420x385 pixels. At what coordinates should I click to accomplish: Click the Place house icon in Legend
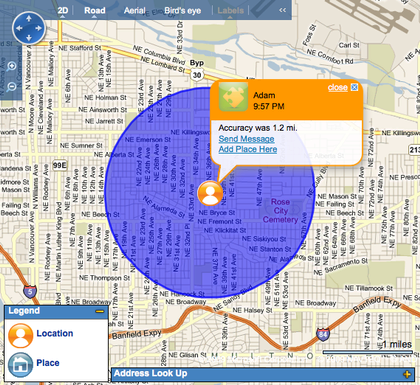20,365
